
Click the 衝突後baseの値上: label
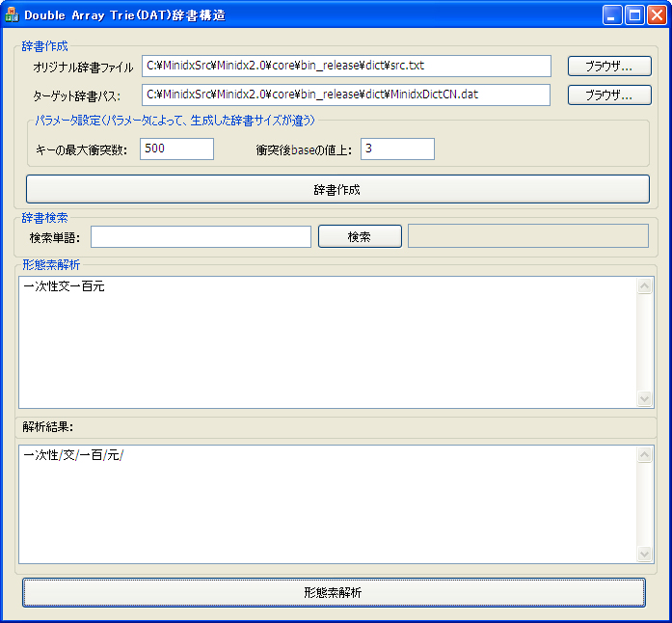[x=304, y=150]
